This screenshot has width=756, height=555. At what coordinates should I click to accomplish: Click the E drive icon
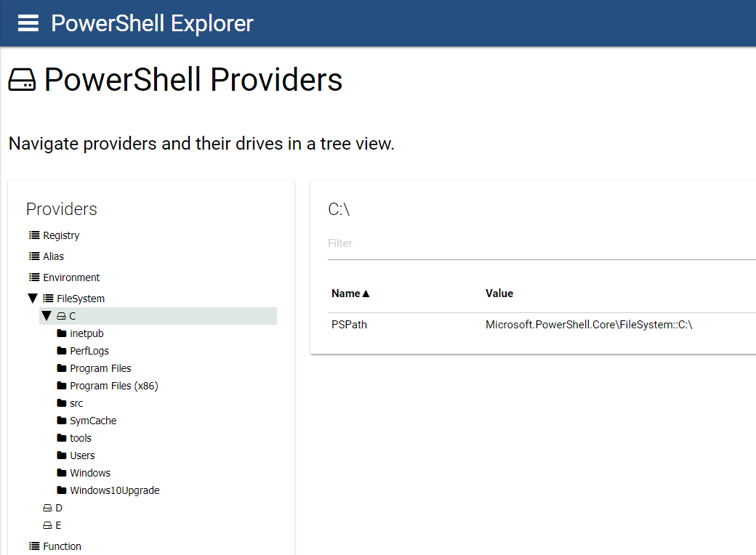(47, 525)
